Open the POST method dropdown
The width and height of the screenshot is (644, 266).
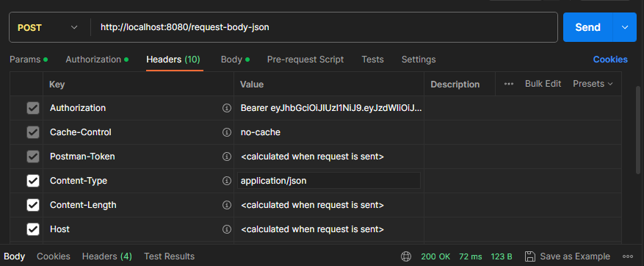(x=48, y=27)
